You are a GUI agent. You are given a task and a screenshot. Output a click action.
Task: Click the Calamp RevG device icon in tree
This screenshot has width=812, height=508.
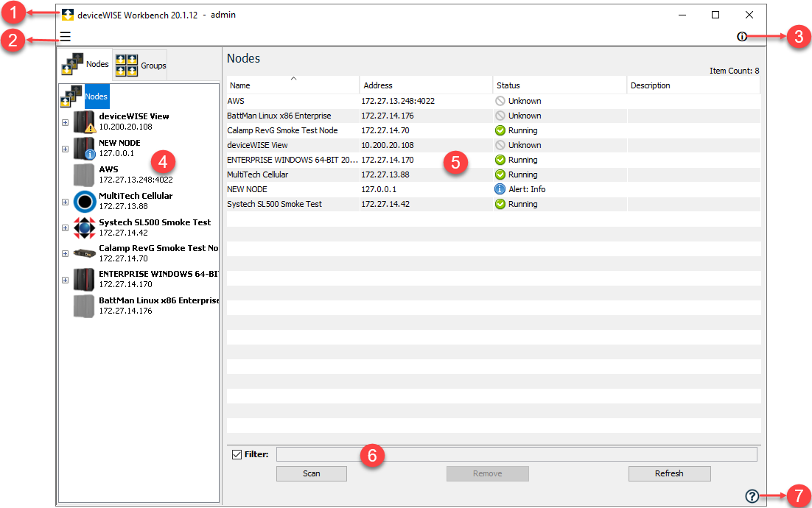[x=85, y=253]
